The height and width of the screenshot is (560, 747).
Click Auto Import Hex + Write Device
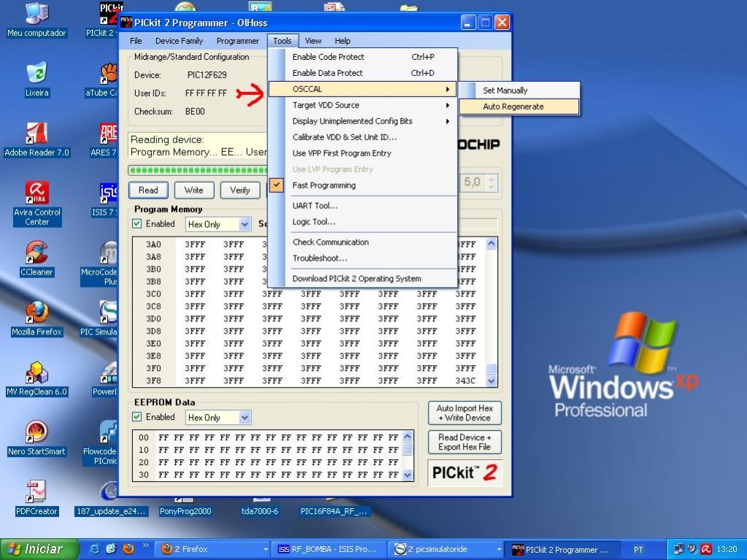tap(464, 413)
